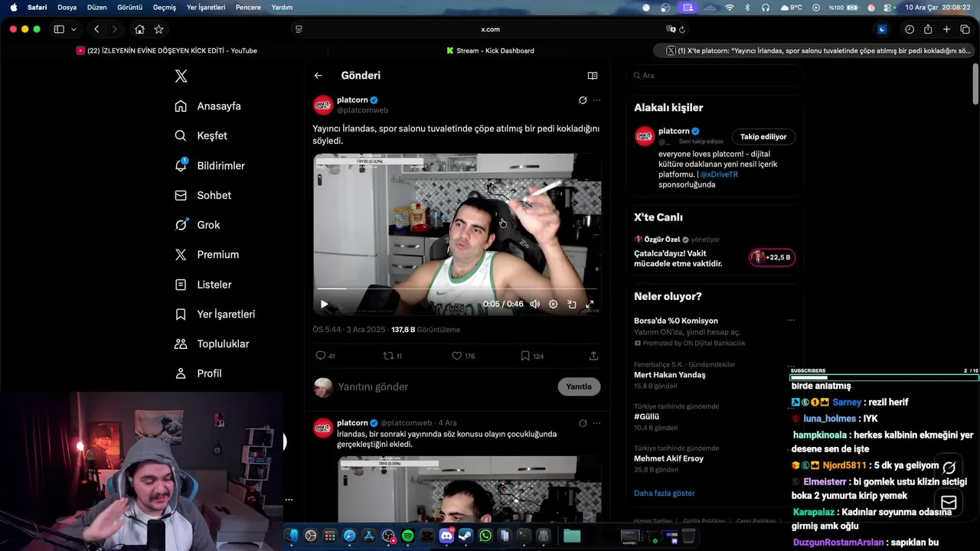Open Bildirimler notifications
Viewport: 980px width, 551px height.
click(210, 165)
